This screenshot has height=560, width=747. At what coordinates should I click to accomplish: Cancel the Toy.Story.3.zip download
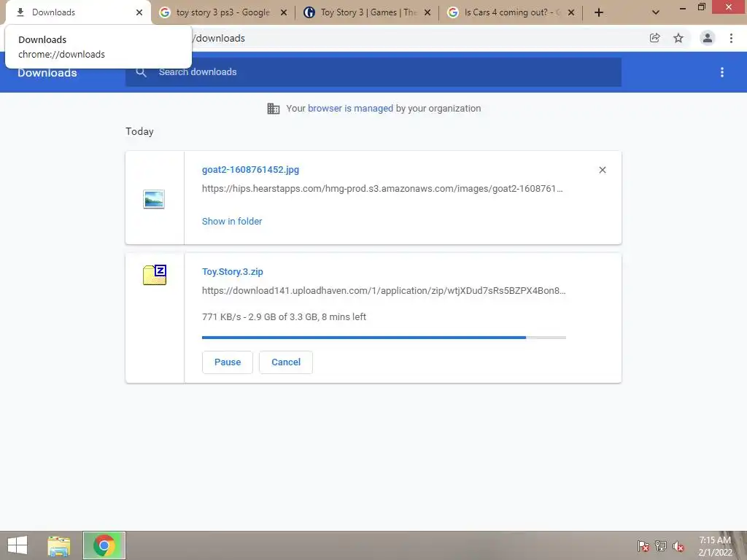click(286, 362)
